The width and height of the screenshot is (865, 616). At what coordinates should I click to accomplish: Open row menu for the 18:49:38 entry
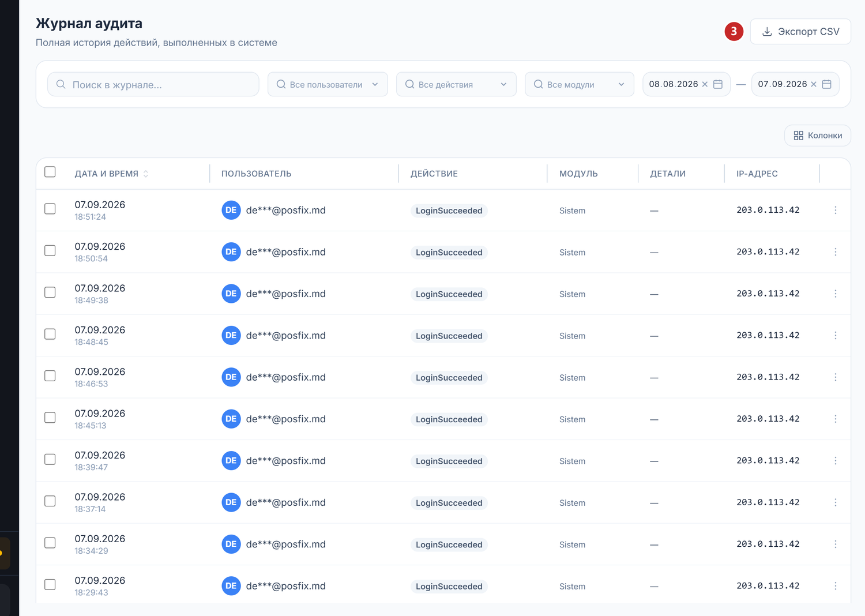coord(835,294)
